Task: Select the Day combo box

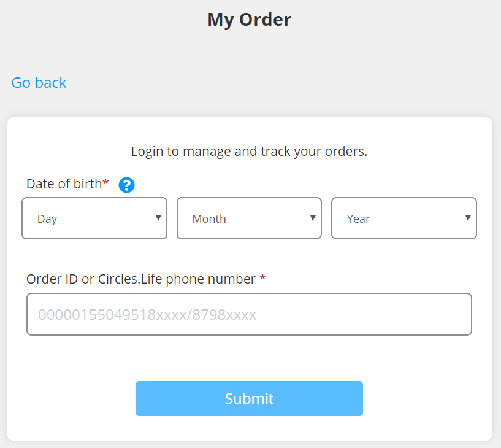Action: pyautogui.click(x=86, y=218)
